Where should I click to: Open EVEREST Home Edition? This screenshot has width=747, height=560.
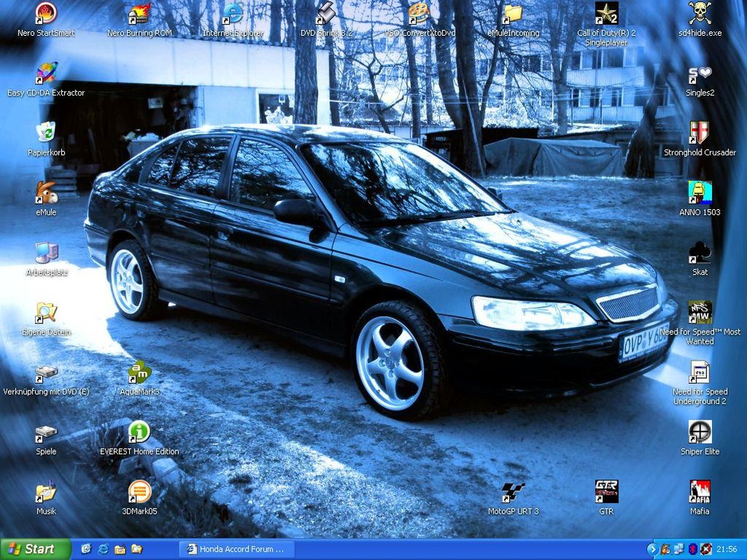click(139, 433)
